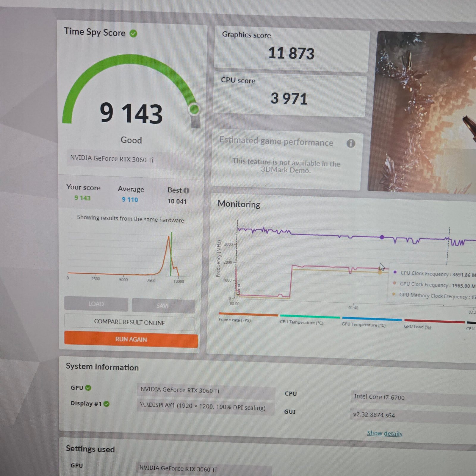This screenshot has width=476, height=476.
Task: Click the 01:40 time label on the monitoring chart
Action: (x=353, y=308)
